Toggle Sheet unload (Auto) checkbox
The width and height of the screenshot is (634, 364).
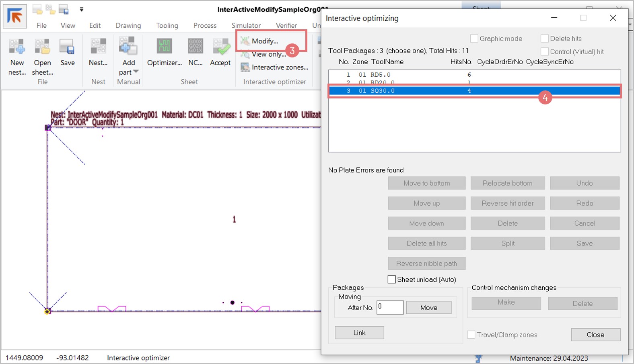(x=391, y=280)
